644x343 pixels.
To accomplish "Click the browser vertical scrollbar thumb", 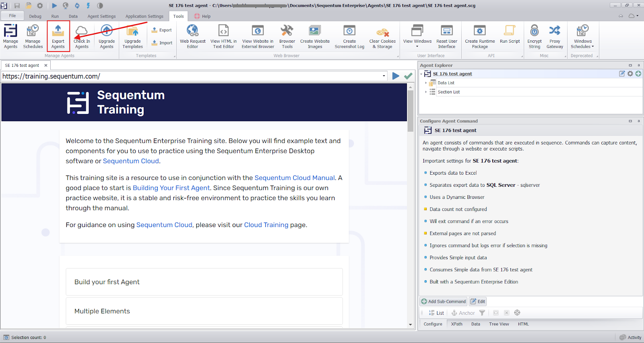I will pos(411,111).
